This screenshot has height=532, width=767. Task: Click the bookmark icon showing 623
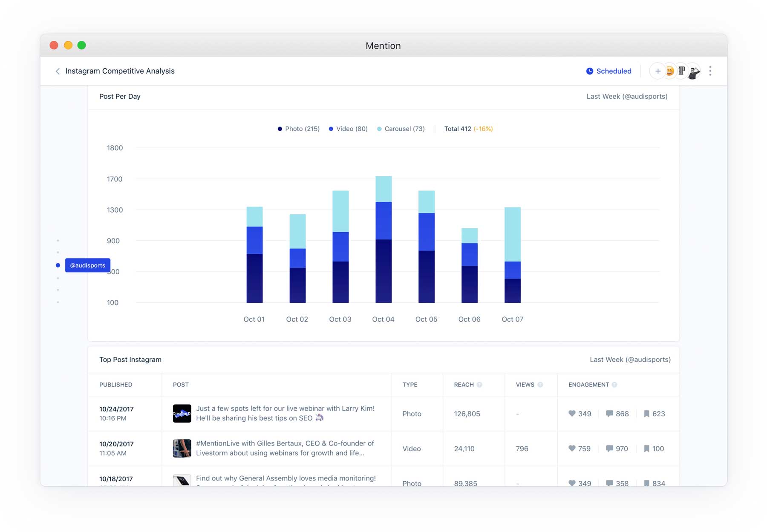click(646, 414)
